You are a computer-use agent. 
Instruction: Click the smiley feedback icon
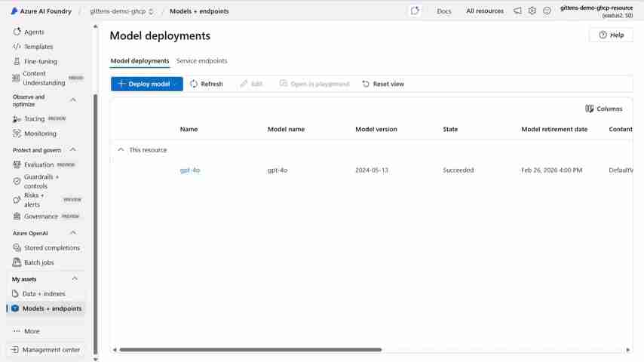coord(547,11)
